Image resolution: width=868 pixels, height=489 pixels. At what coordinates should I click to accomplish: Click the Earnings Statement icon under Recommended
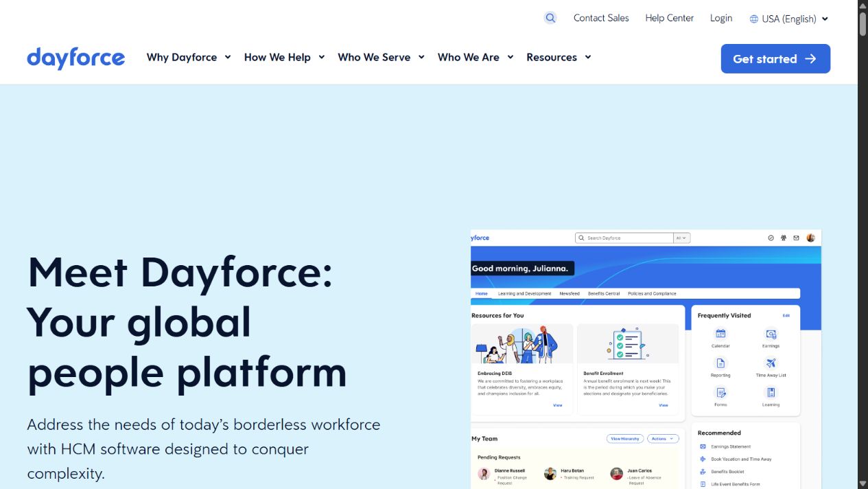coord(703,446)
